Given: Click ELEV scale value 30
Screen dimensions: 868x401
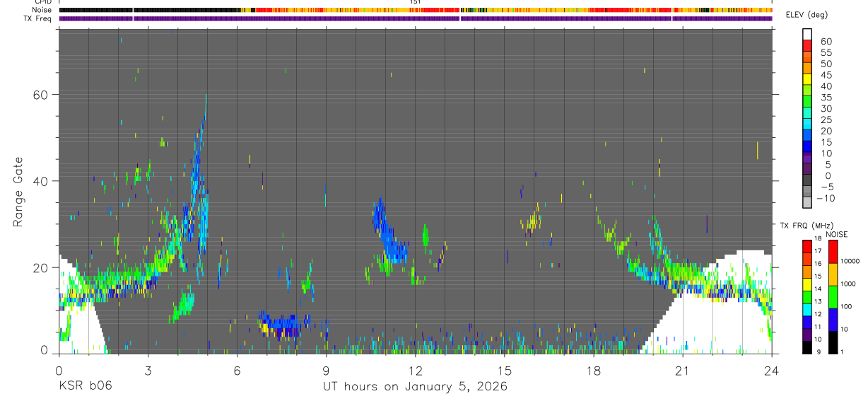Looking at the screenshot, I should point(826,108).
